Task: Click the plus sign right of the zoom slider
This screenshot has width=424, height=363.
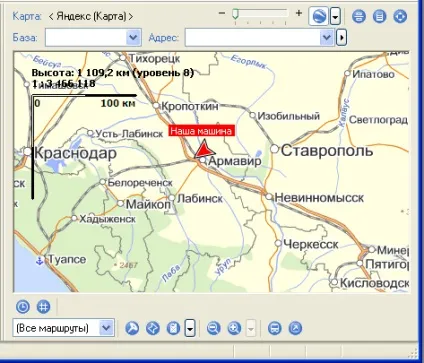Action: click(299, 13)
